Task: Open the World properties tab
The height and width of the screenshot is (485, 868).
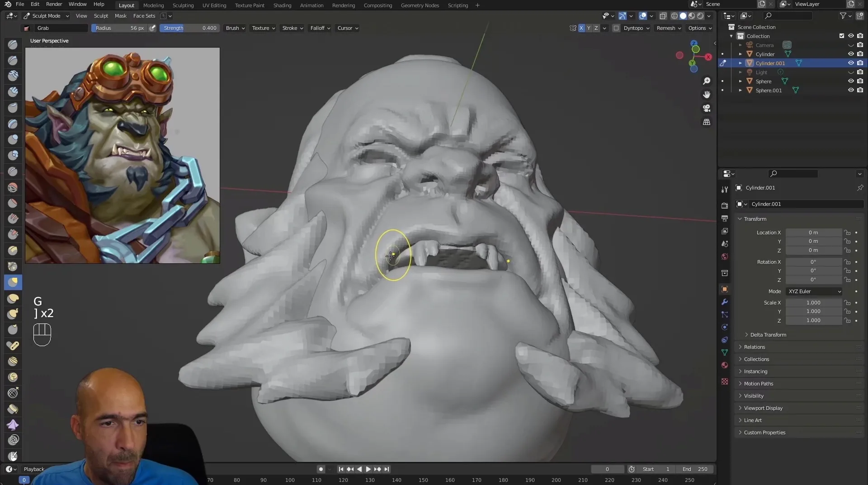Action: [725, 257]
